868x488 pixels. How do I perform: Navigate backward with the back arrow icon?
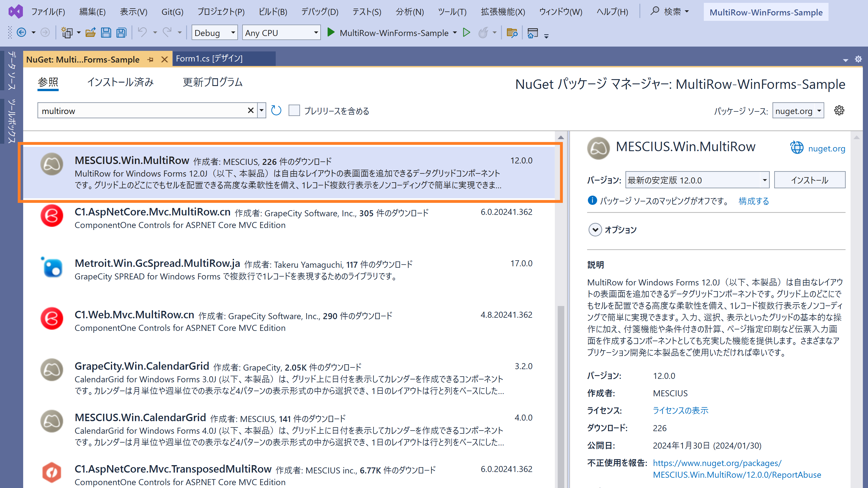(21, 33)
